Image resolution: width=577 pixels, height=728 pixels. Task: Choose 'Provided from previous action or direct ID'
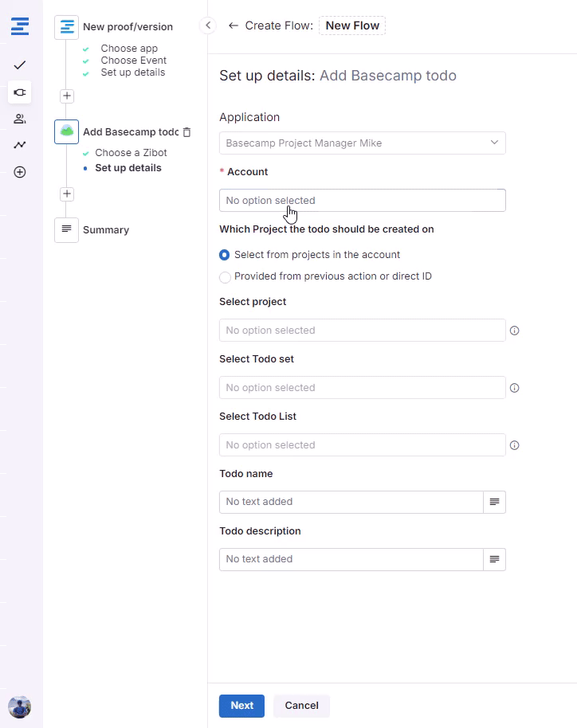(x=225, y=277)
